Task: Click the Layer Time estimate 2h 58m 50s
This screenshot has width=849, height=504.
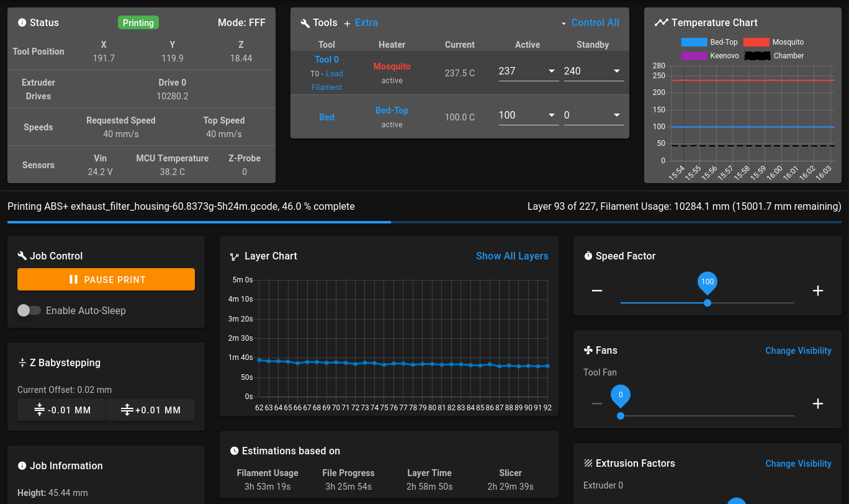Action: coord(429,487)
